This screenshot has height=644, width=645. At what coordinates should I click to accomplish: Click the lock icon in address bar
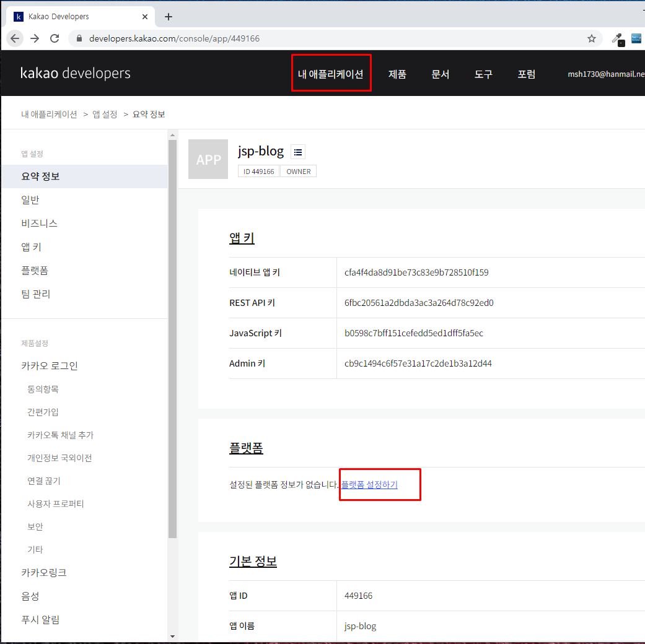[79, 38]
